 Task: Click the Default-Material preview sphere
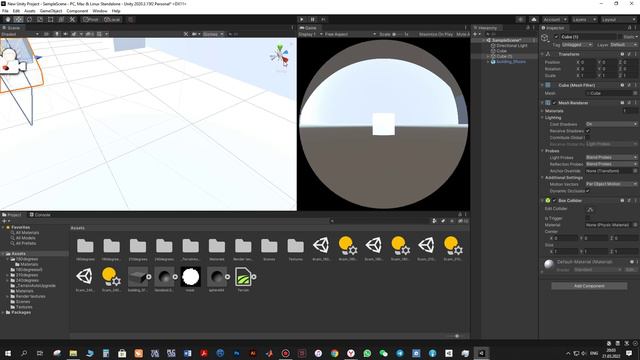point(549,264)
